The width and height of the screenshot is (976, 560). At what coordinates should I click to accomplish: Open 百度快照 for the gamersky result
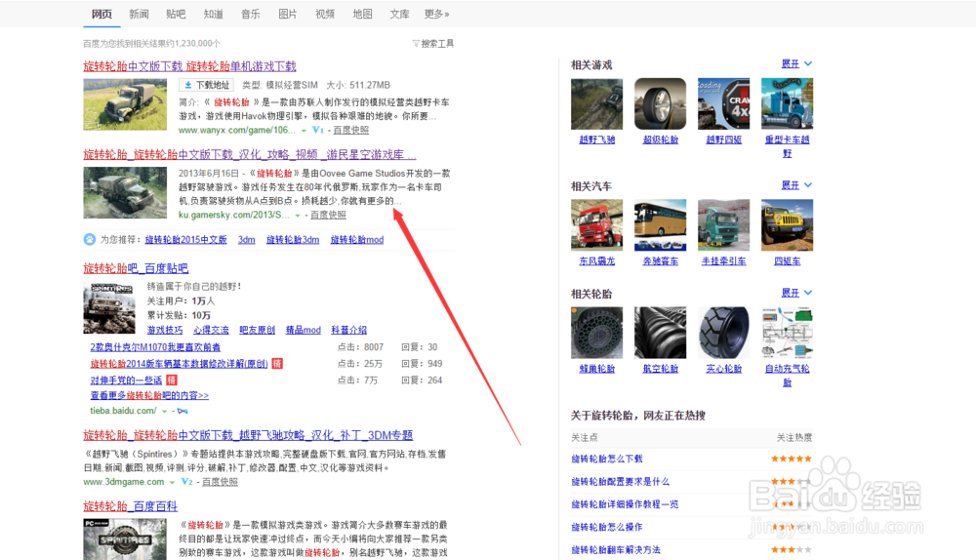pyautogui.click(x=328, y=215)
